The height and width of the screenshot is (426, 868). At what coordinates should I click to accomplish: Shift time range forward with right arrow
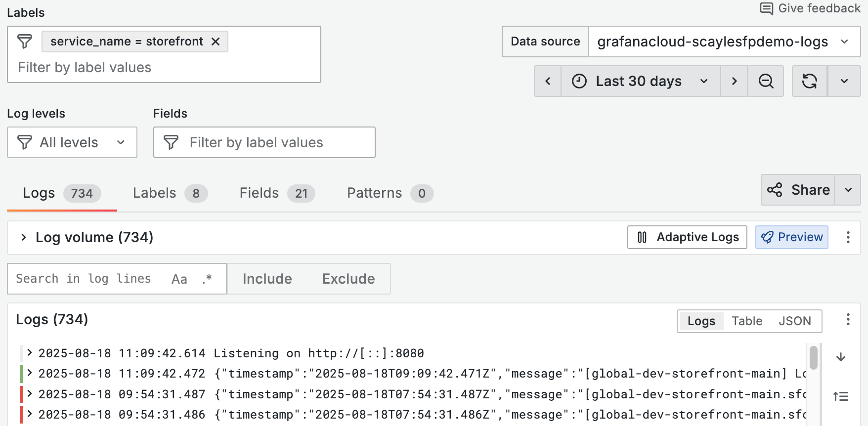click(734, 81)
